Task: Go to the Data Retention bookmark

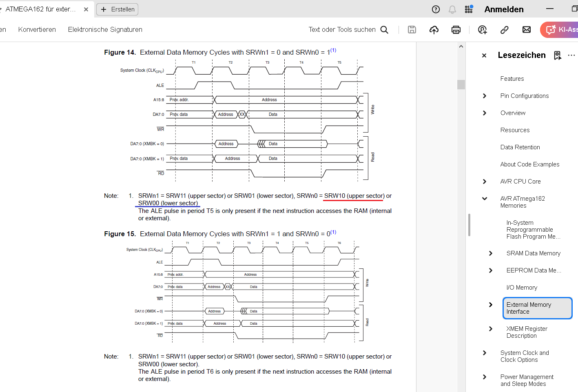Action: [x=520, y=147]
